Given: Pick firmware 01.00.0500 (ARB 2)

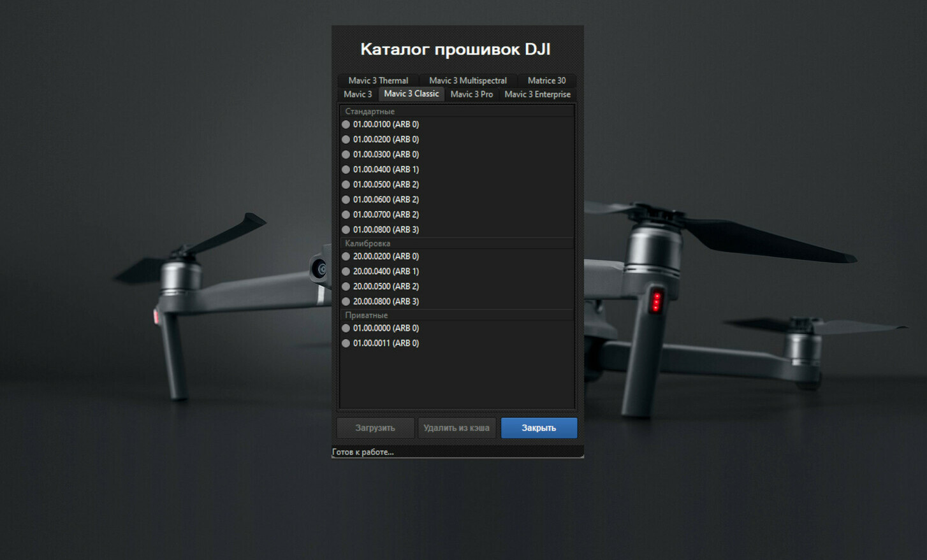Looking at the screenshot, I should tap(385, 184).
